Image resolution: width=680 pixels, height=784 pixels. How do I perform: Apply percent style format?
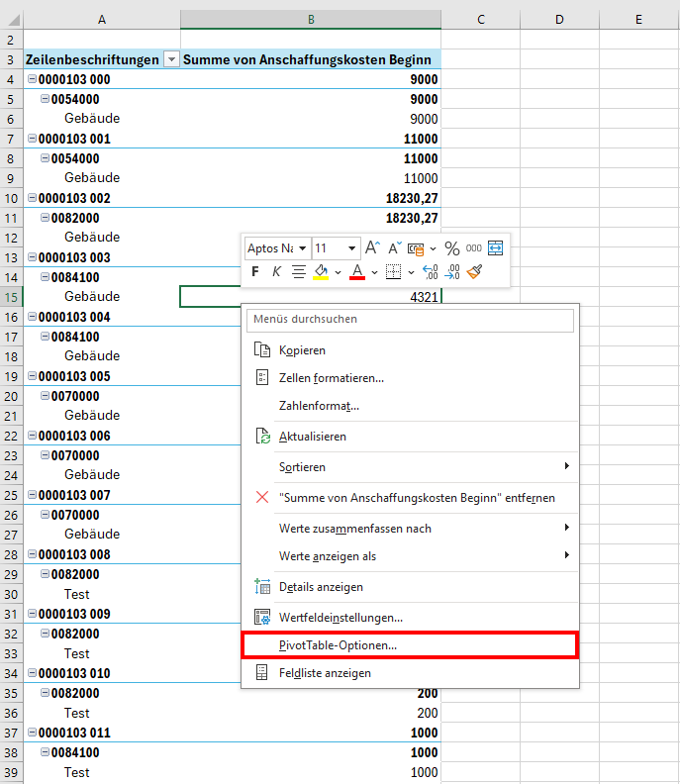[452, 248]
